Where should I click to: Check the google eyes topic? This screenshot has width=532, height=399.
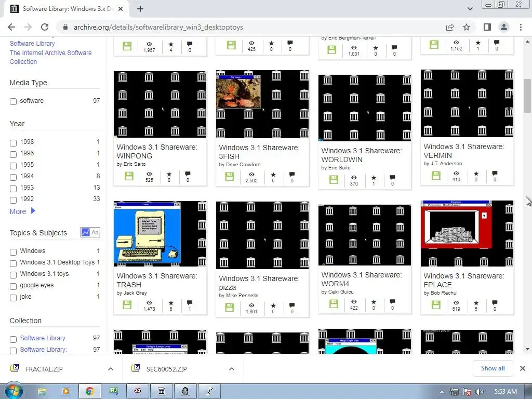point(13,286)
